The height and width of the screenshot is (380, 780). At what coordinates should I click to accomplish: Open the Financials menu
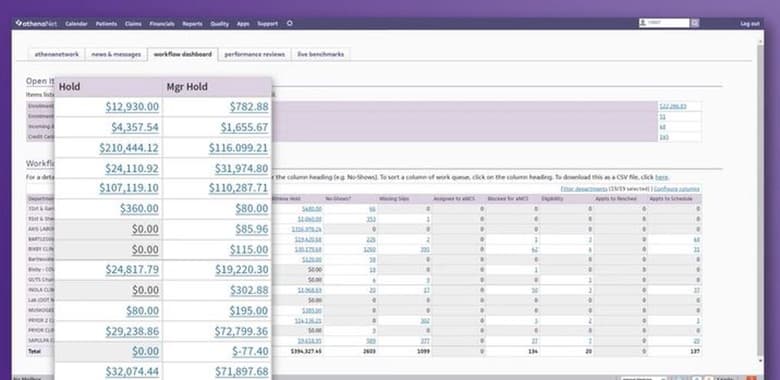[162, 24]
